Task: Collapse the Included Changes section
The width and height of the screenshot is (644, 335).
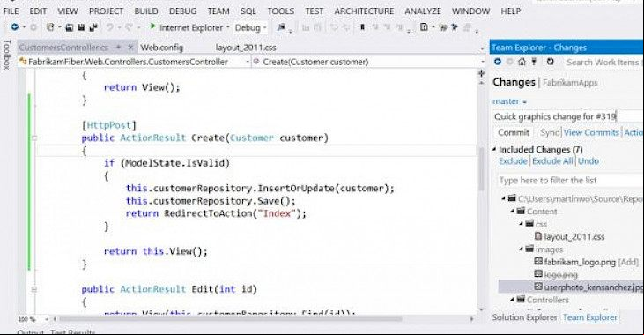Action: coord(494,150)
